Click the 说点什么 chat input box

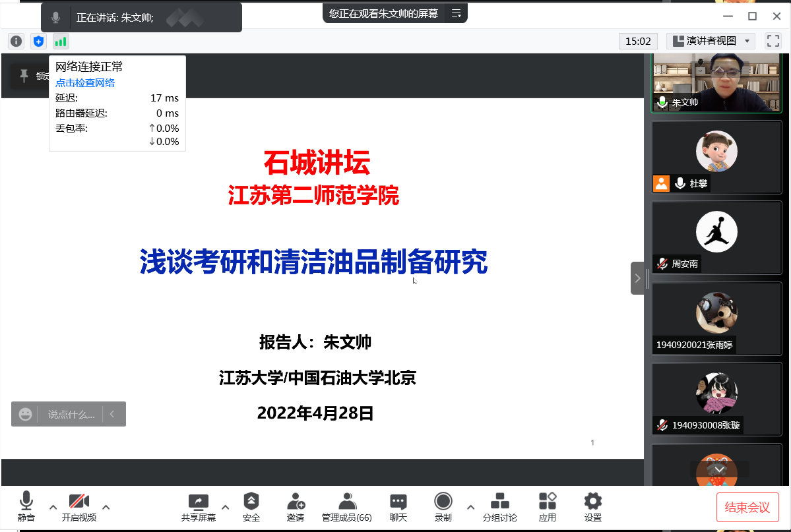click(71, 414)
